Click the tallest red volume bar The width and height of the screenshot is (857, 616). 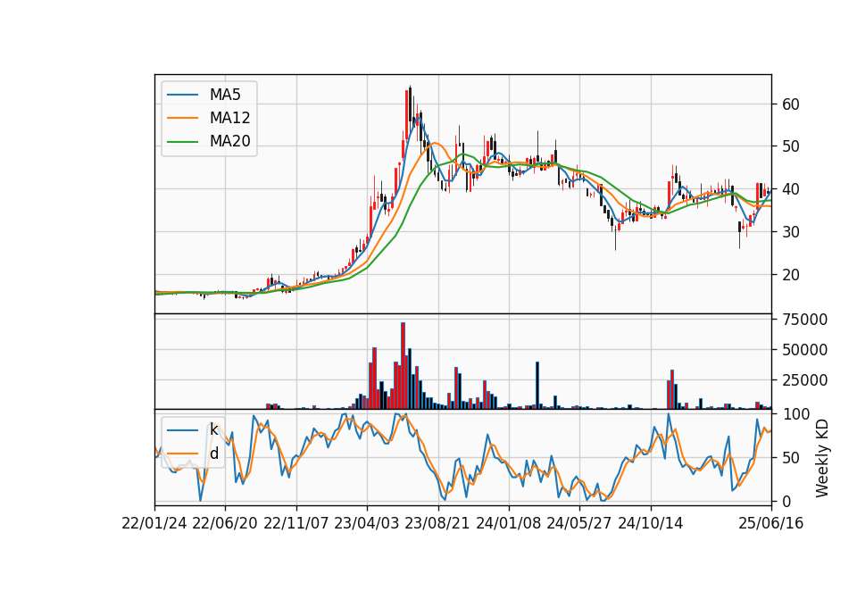coord(403,366)
